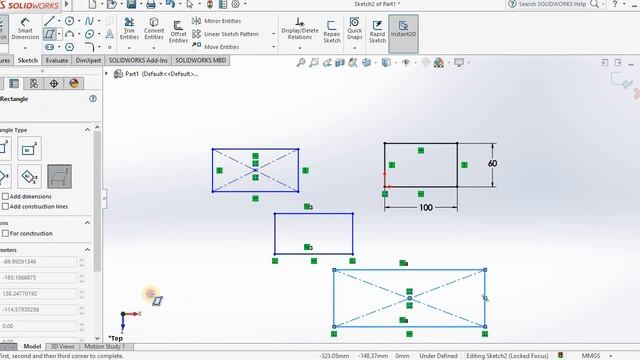Click the Quick Snaps tool

click(x=354, y=29)
